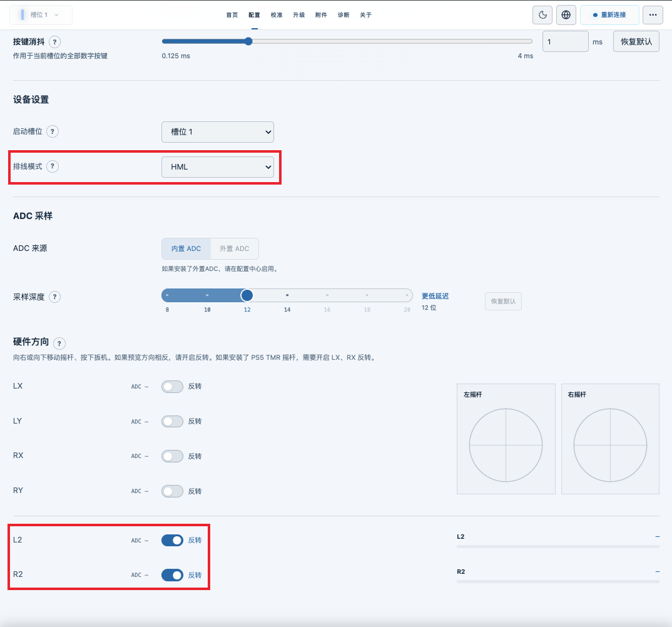The width and height of the screenshot is (672, 627).
Task: Show help for 采样深度
Action: click(54, 297)
